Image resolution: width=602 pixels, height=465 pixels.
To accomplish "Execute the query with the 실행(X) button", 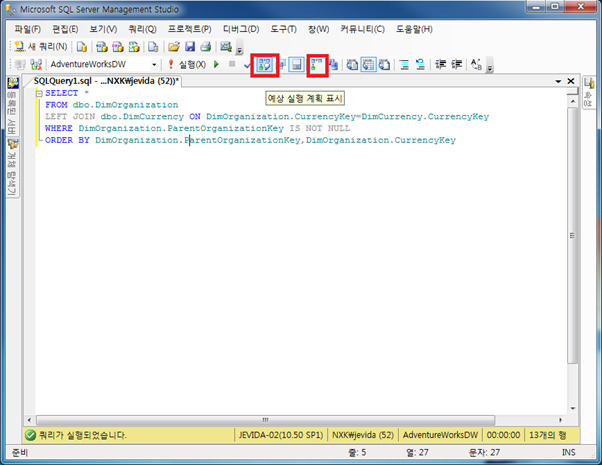I will click(x=187, y=65).
